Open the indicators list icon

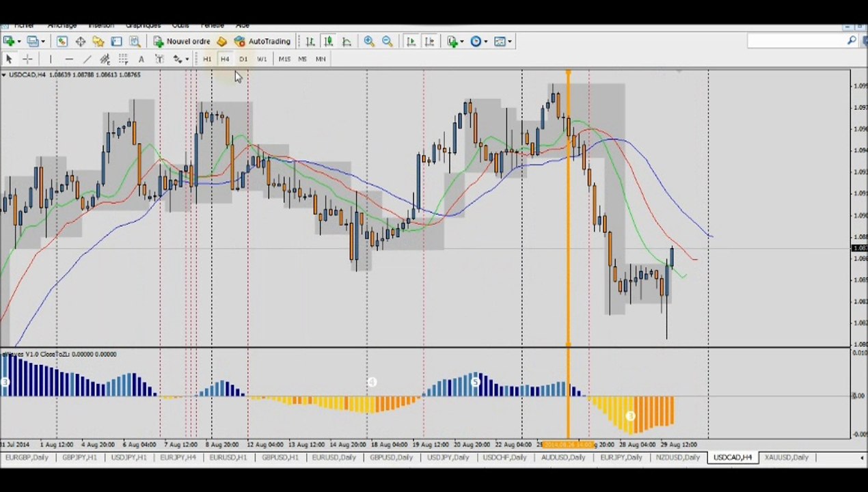(452, 42)
